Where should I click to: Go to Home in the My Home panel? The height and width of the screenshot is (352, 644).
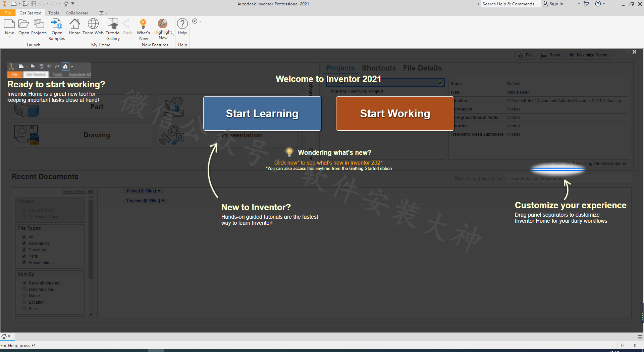pos(74,24)
